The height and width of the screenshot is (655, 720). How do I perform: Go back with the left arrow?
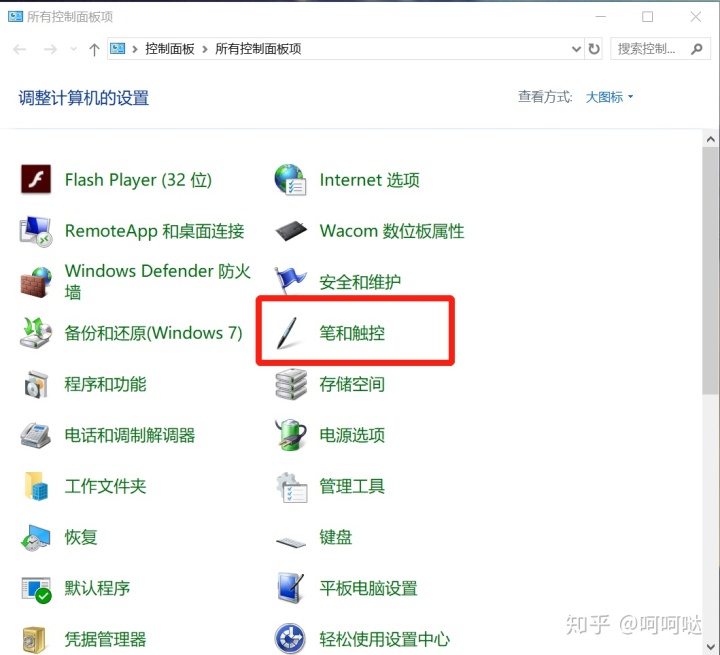(x=19, y=49)
